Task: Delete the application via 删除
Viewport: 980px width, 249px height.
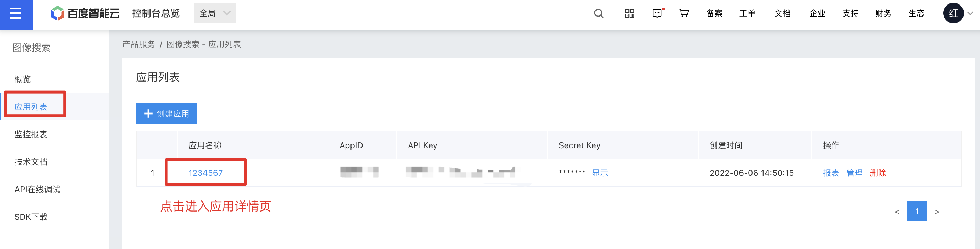Action: 878,173
